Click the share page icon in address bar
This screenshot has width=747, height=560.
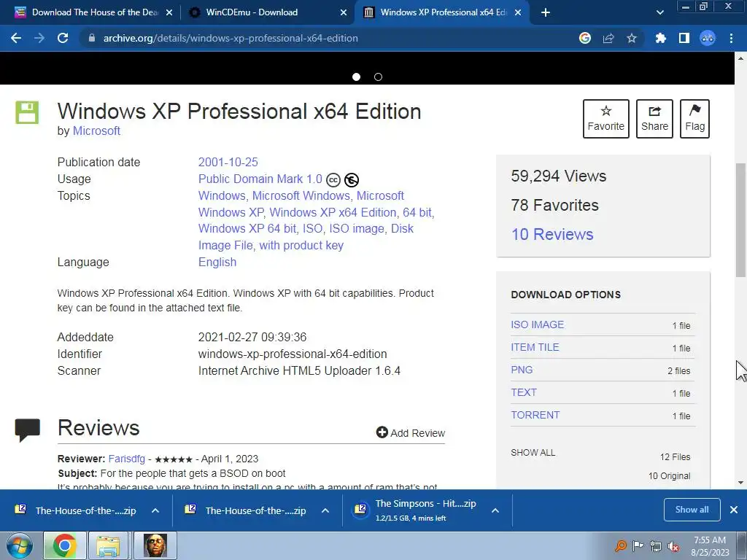(608, 38)
